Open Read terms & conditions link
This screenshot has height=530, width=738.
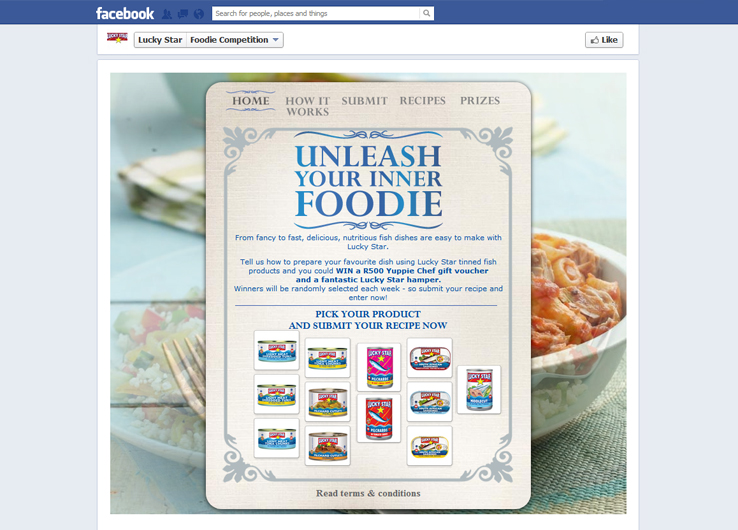pyautogui.click(x=368, y=493)
